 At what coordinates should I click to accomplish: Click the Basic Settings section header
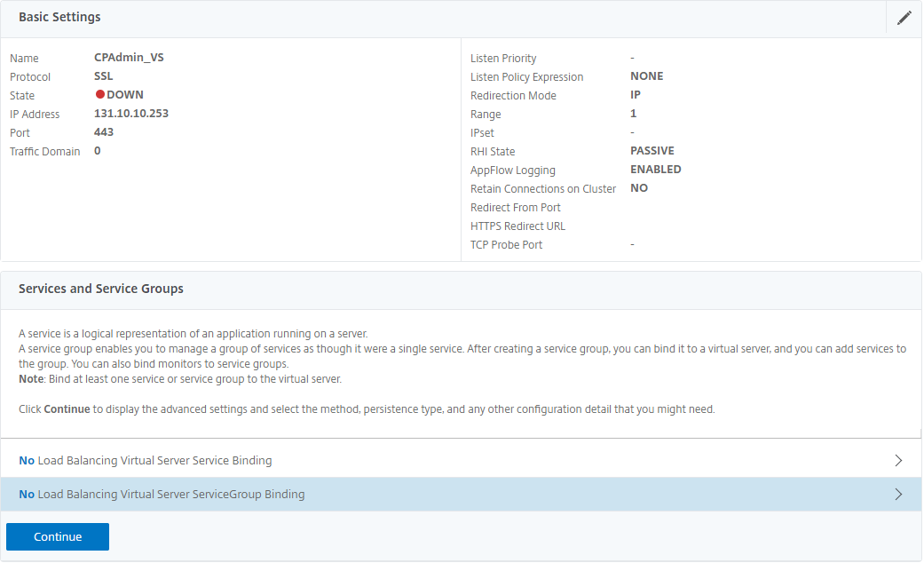tap(59, 18)
